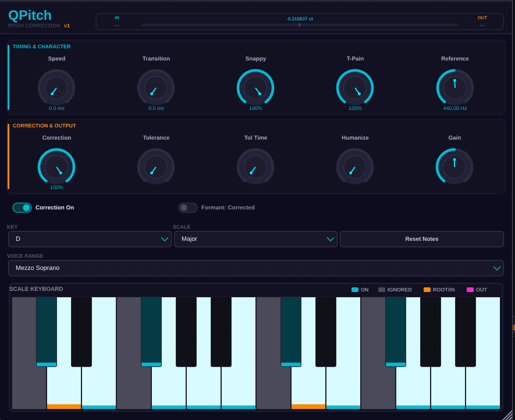This screenshot has width=515, height=420.
Task: Click the 440.00 Hz reference value
Action: coord(455,108)
